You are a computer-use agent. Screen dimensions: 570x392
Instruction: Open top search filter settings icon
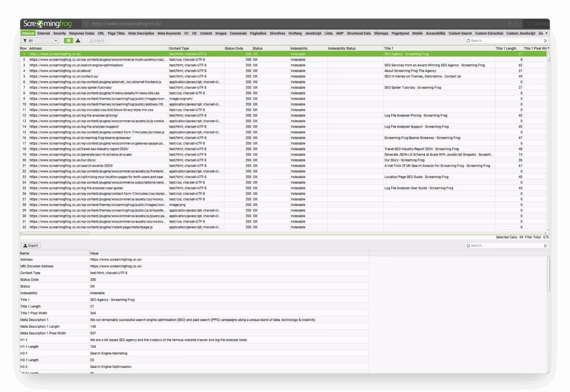[x=545, y=41]
